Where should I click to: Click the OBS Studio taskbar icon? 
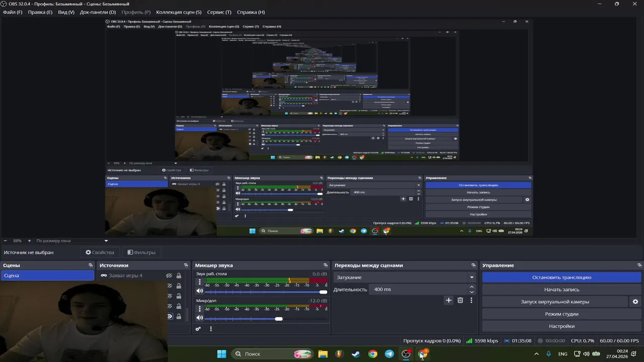[x=406, y=354]
